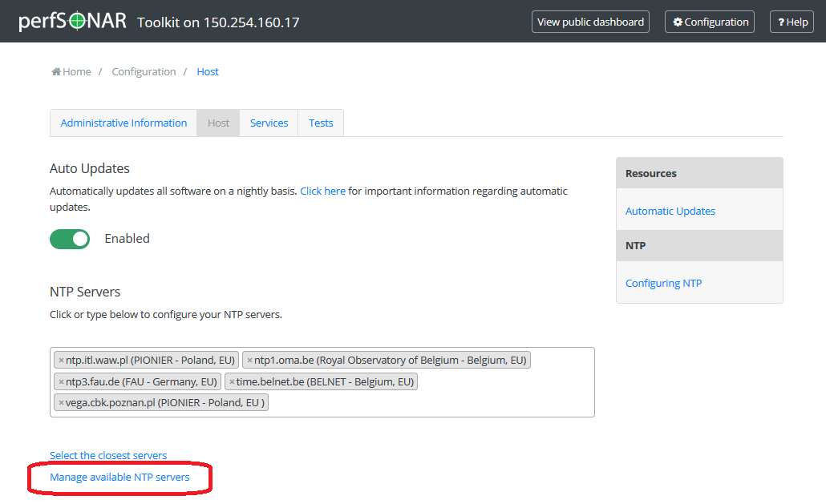Image resolution: width=826 pixels, height=504 pixels.
Task: Click the vega.cbk.poznan.pl PIONIER tag text
Action: point(165,403)
